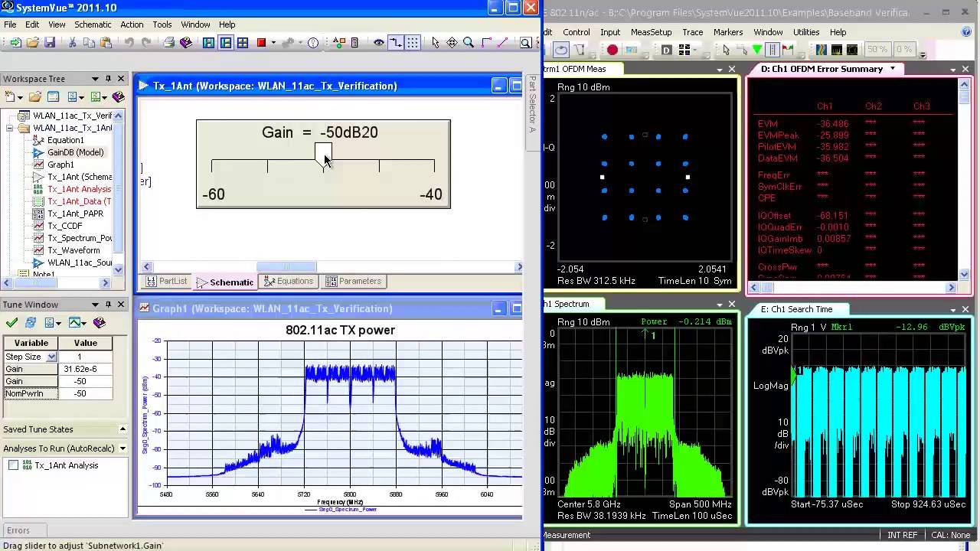Click the green triangle marker icon

(757, 51)
